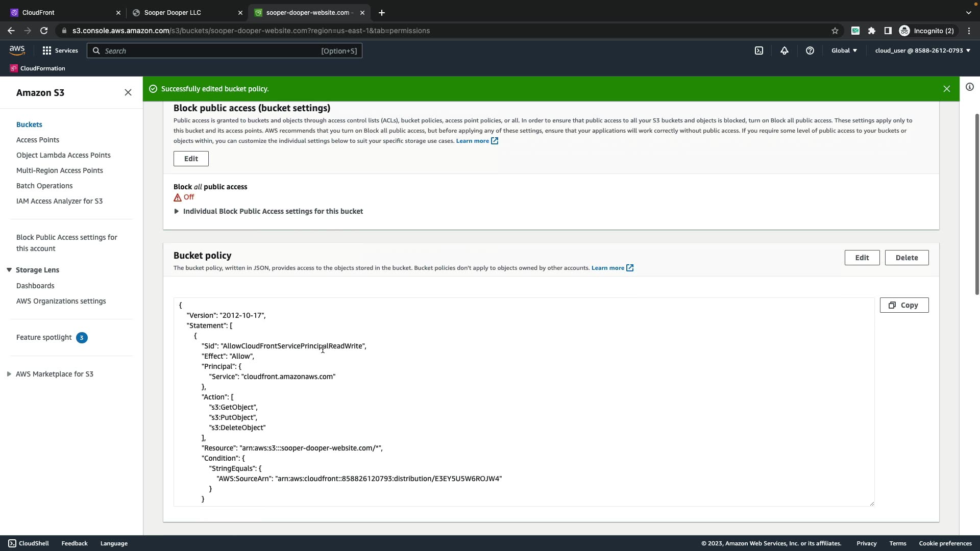
Task: Open the Services grid menu
Action: click(x=60, y=51)
